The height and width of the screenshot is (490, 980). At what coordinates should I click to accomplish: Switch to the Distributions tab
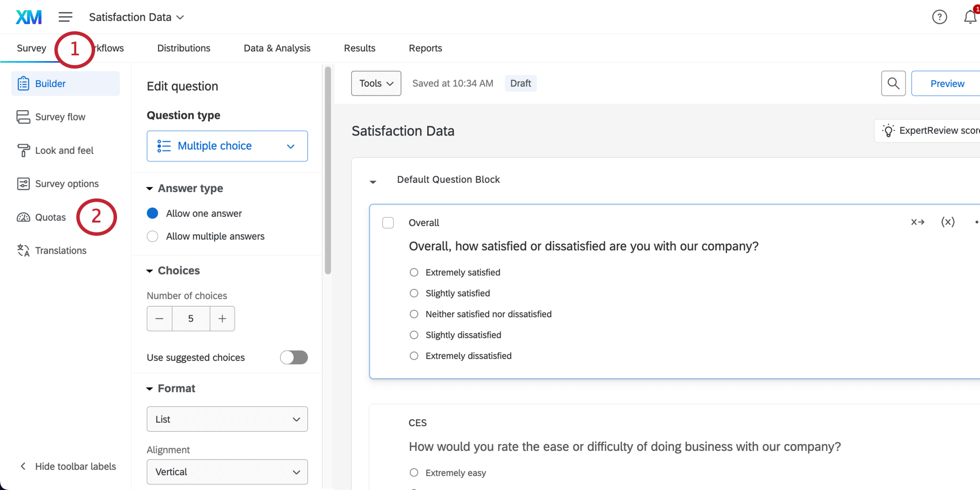[183, 48]
